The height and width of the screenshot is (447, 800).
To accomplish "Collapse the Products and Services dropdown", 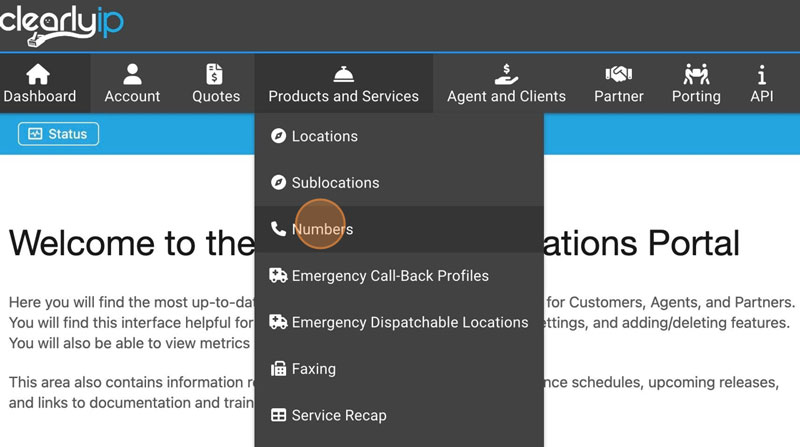I will coord(343,96).
